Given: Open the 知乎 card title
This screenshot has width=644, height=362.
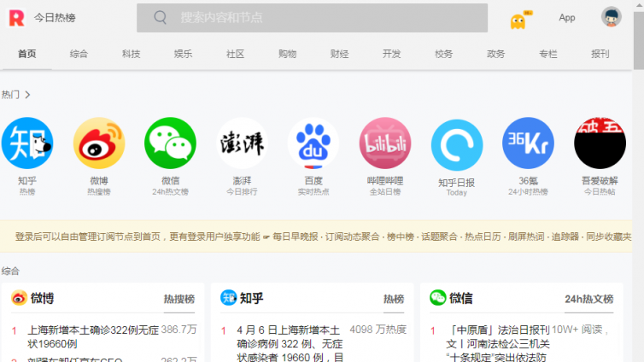Looking at the screenshot, I should pos(251,298).
